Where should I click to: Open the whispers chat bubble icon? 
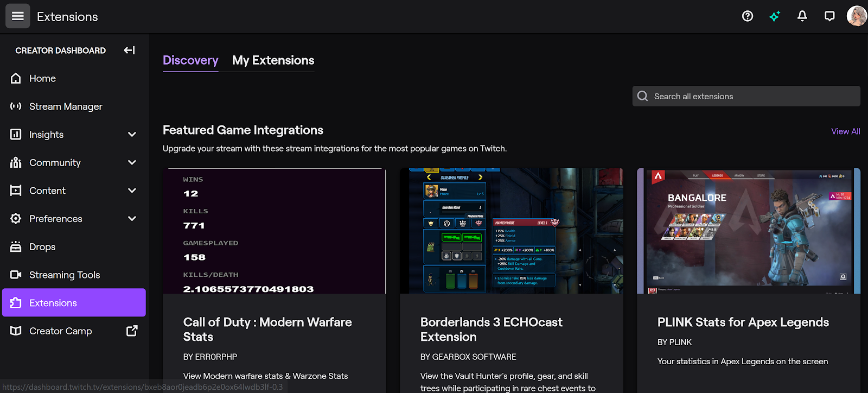[x=829, y=16]
